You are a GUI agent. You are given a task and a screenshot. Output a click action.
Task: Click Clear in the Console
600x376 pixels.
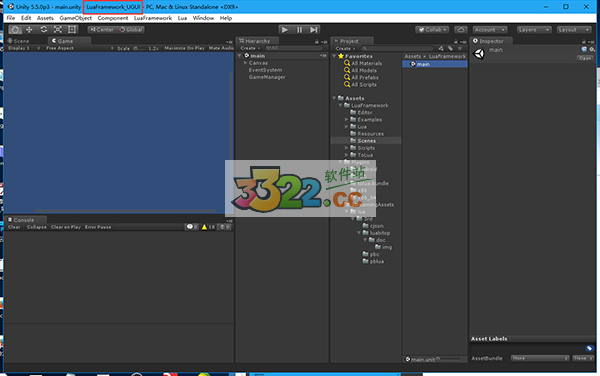click(x=14, y=227)
